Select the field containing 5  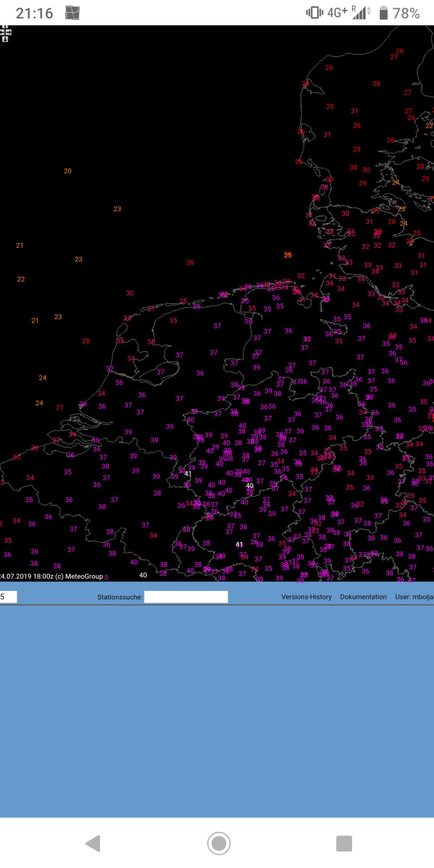tap(8, 597)
